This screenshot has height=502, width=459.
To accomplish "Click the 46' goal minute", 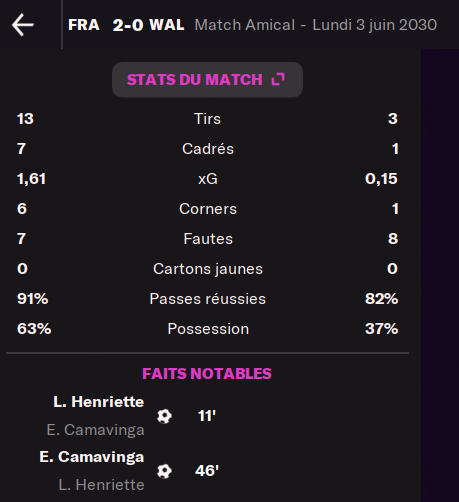I will (207, 471).
